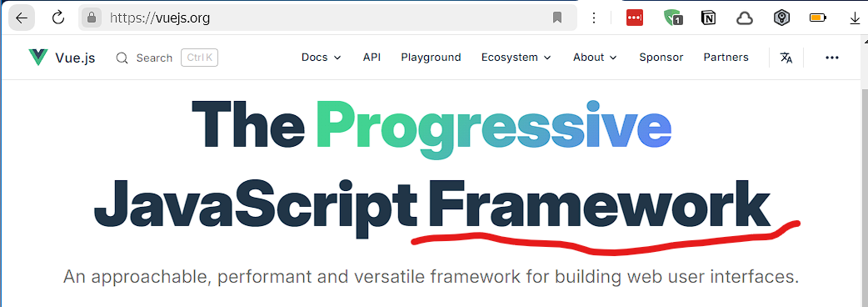Open the hexagon keyhole extension icon
Image resolution: width=868 pixels, height=307 pixels.
point(781,18)
